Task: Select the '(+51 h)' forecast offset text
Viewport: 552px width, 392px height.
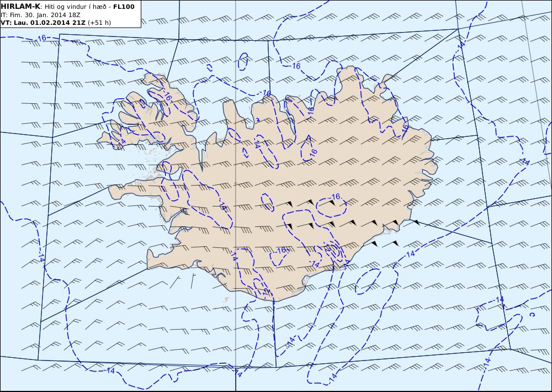Action: pyautogui.click(x=99, y=23)
